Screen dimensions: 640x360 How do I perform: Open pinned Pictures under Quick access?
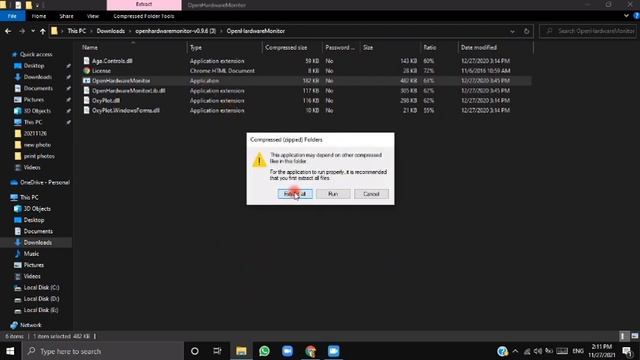(x=33, y=100)
